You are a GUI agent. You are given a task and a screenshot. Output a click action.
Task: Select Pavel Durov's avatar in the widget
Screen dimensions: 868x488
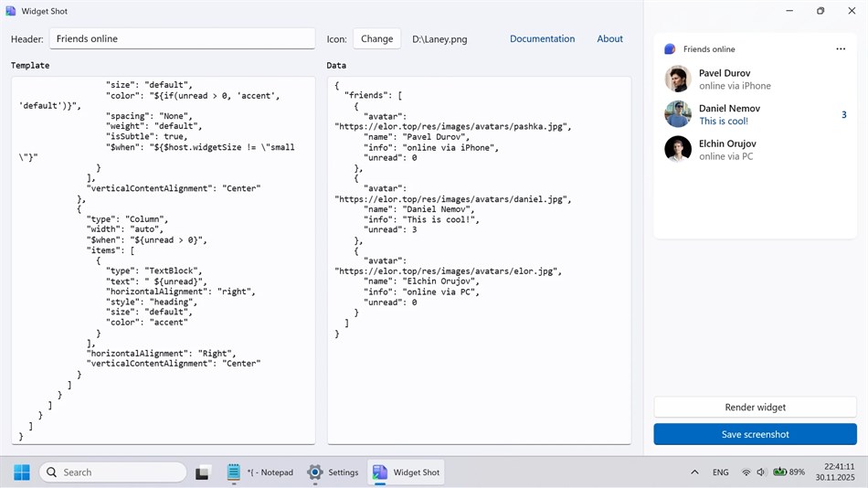click(678, 80)
